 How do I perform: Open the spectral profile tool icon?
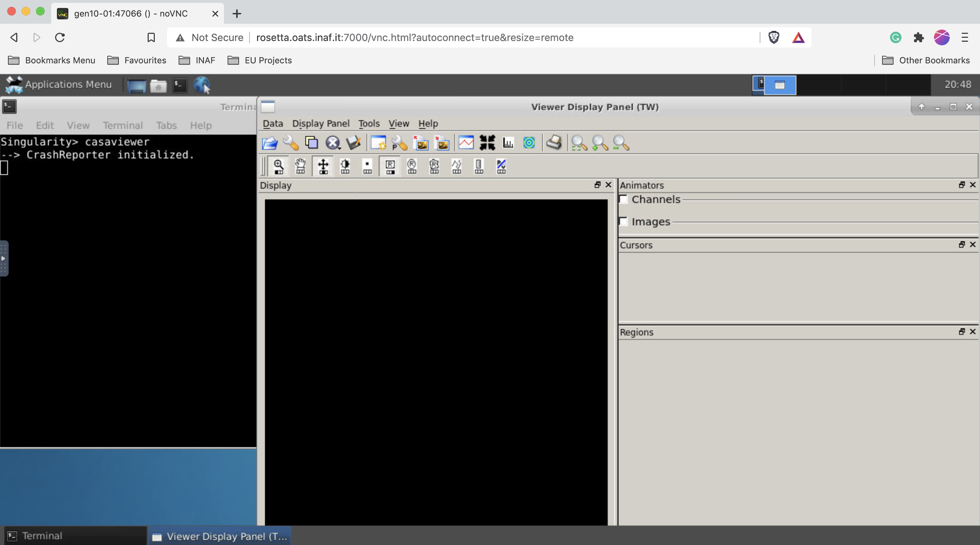point(466,143)
